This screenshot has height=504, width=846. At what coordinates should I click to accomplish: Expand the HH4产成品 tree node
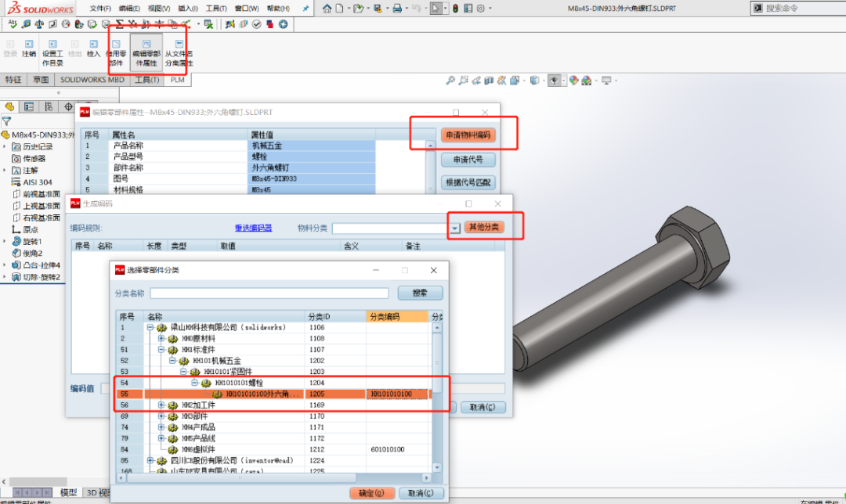(161, 427)
